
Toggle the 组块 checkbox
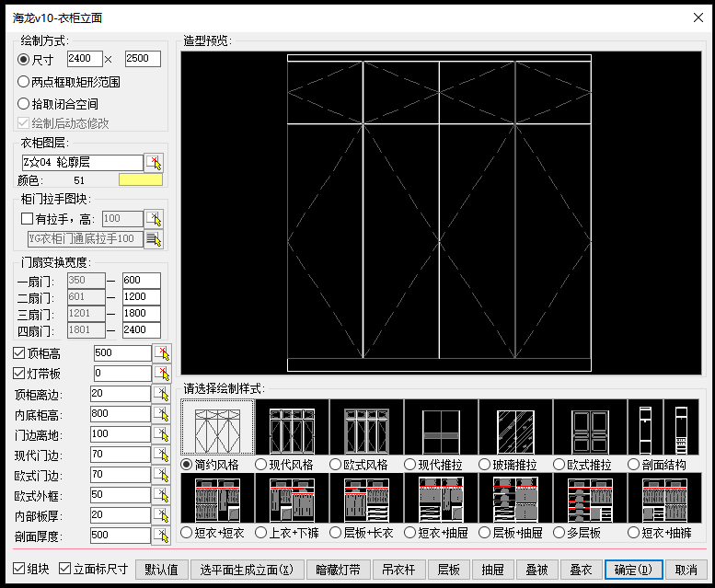coord(20,570)
